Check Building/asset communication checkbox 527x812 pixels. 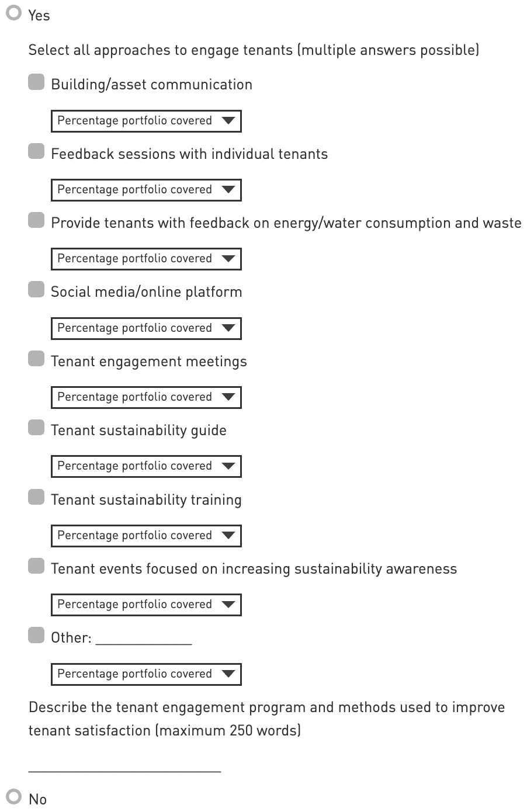pos(36,82)
